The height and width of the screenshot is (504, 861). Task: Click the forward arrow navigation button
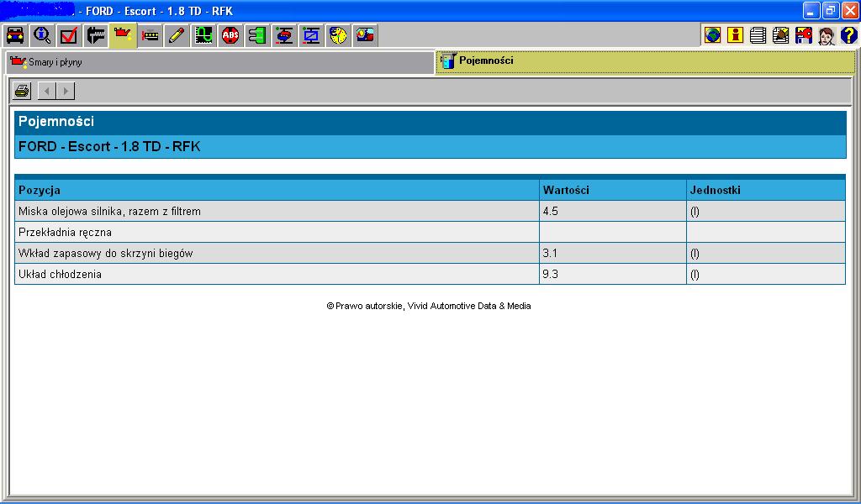[66, 91]
